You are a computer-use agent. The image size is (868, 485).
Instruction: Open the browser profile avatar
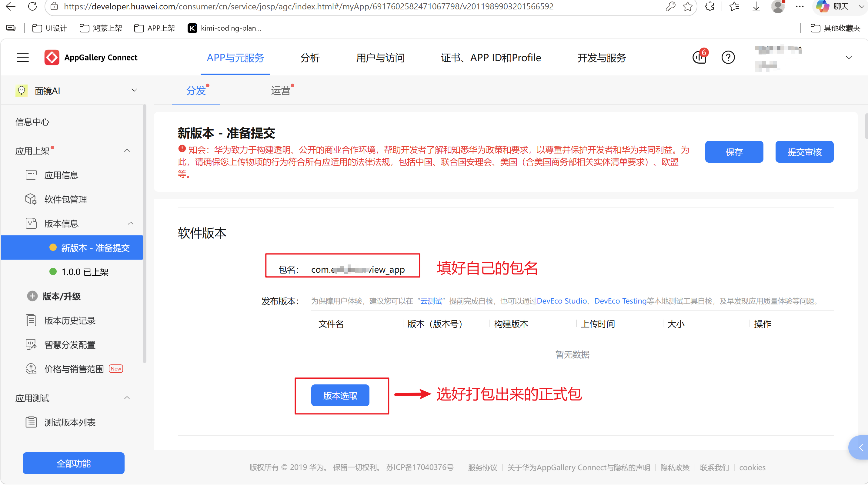click(x=778, y=6)
